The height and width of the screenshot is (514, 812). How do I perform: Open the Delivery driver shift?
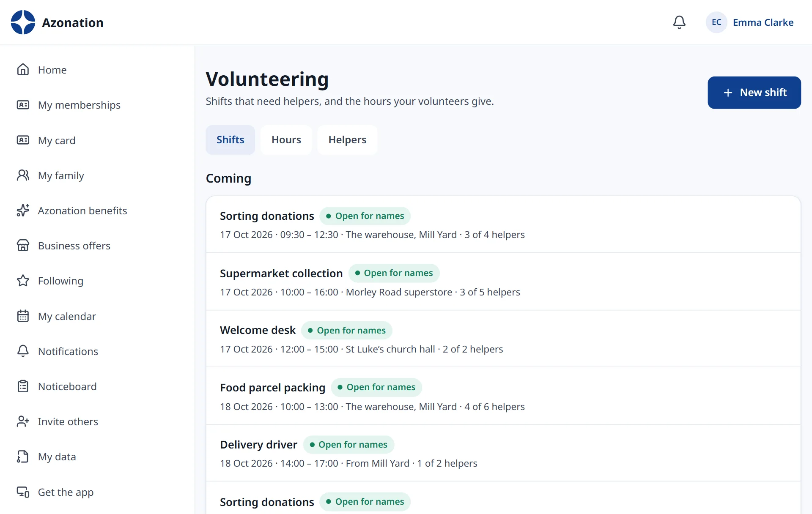tap(503, 453)
